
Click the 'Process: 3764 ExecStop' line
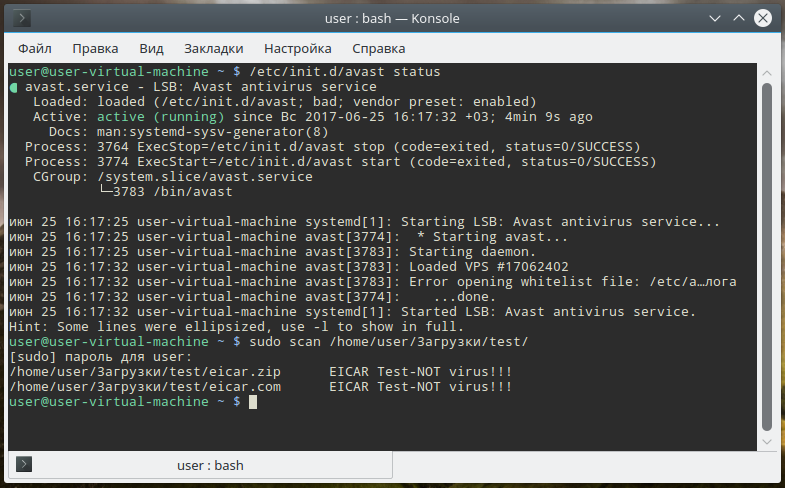332,147
